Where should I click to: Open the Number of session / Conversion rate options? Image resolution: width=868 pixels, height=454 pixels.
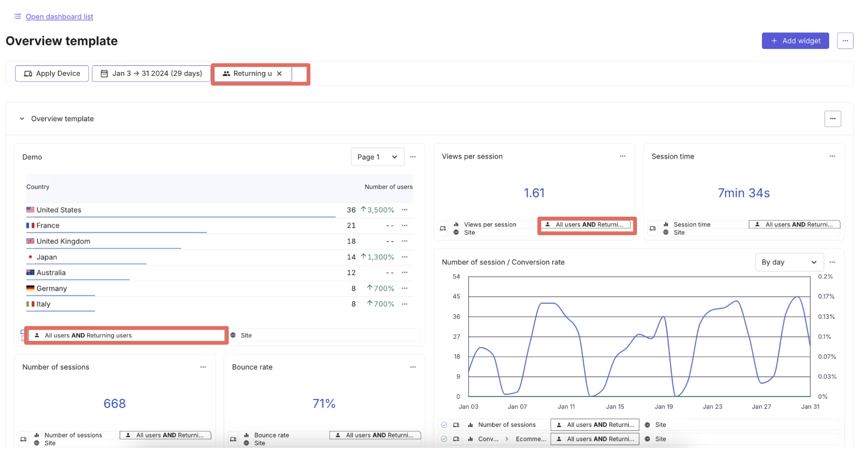832,262
